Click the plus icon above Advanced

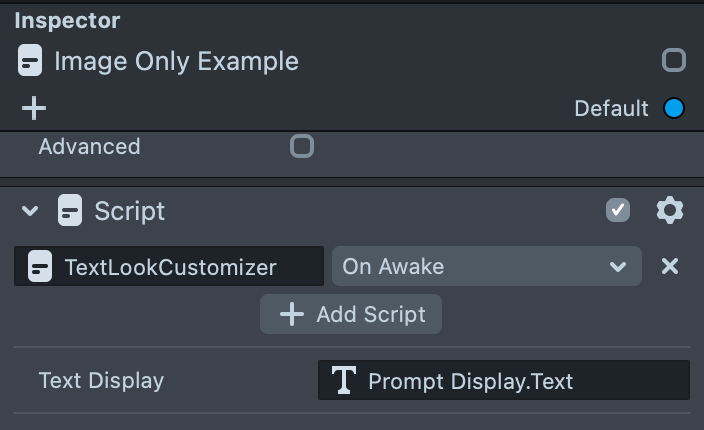(33, 108)
